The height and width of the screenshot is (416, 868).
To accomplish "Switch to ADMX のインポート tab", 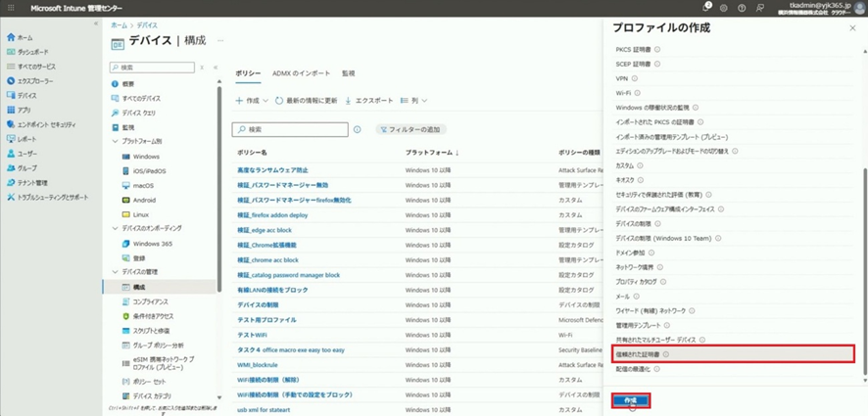I will coord(301,73).
